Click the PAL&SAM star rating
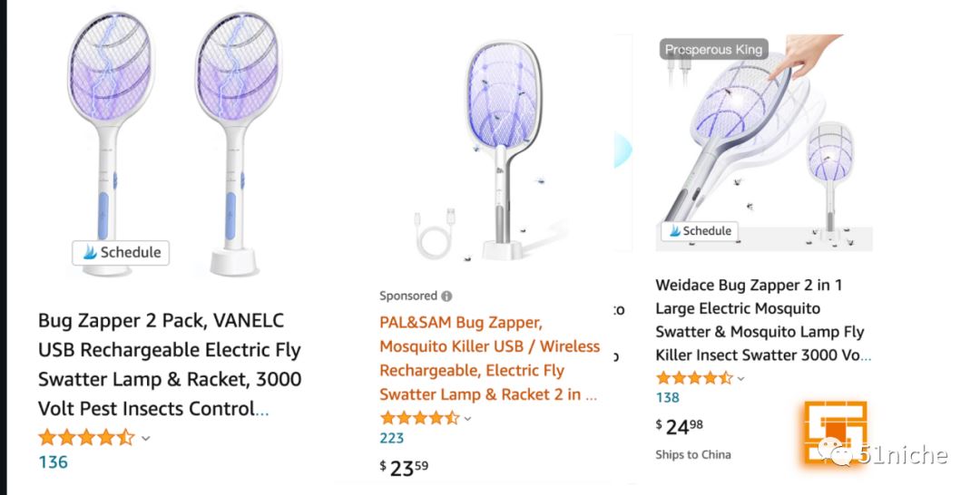The height and width of the screenshot is (495, 980). pos(419,418)
